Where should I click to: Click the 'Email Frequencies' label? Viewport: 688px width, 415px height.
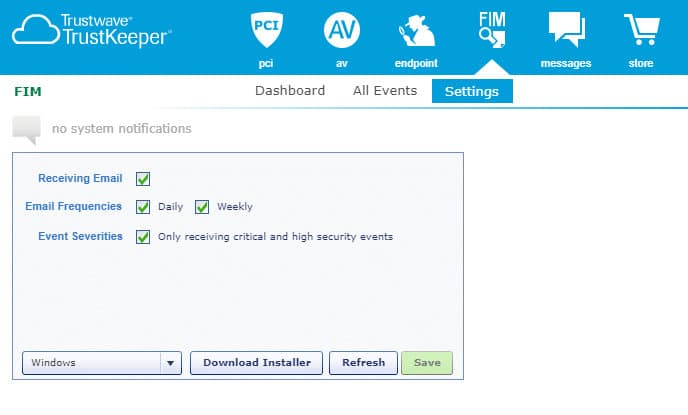point(73,206)
